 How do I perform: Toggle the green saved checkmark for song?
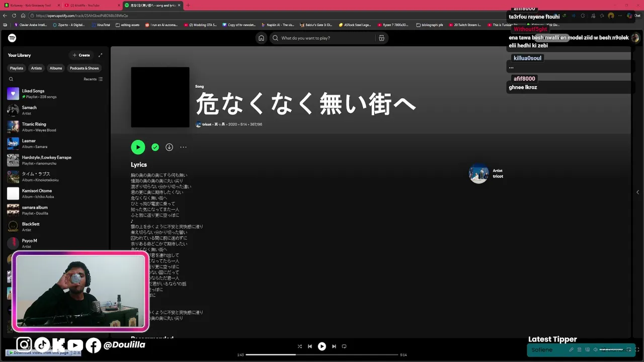[x=155, y=147]
